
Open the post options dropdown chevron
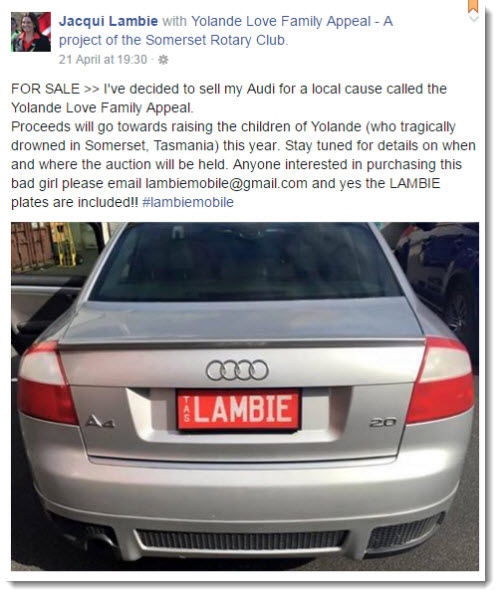[x=473, y=19]
